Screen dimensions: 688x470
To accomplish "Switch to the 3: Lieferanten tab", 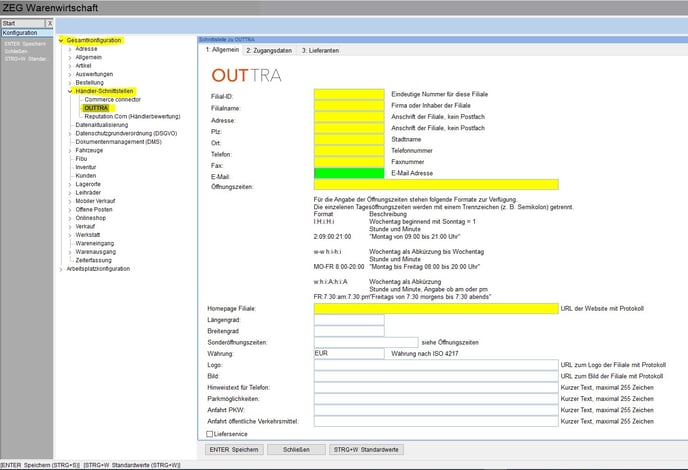I will [320, 50].
